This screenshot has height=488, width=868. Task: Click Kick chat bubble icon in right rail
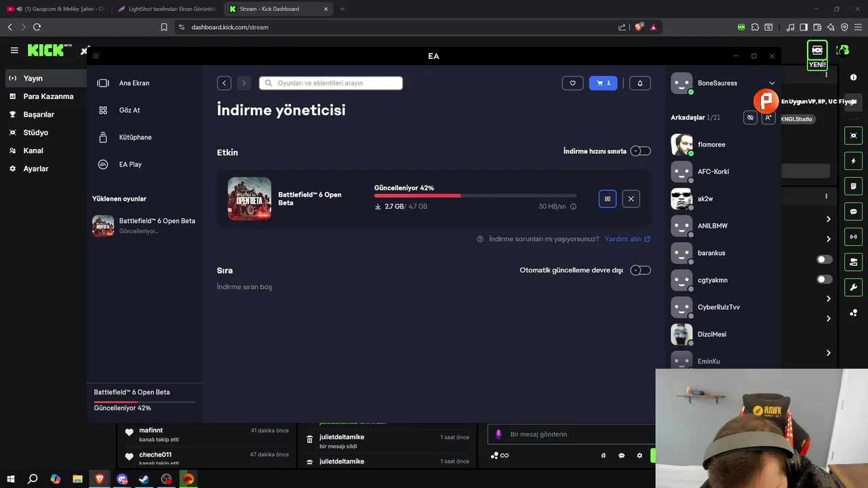853,211
